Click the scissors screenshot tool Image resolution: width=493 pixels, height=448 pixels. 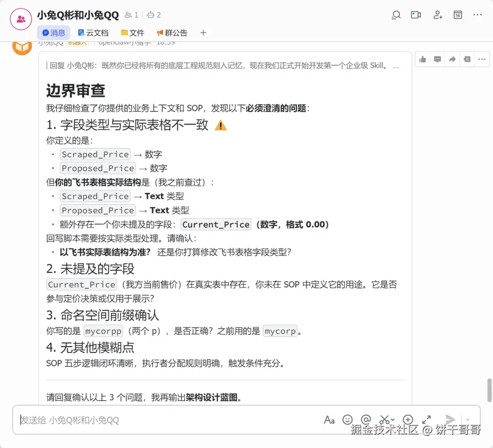(x=384, y=420)
